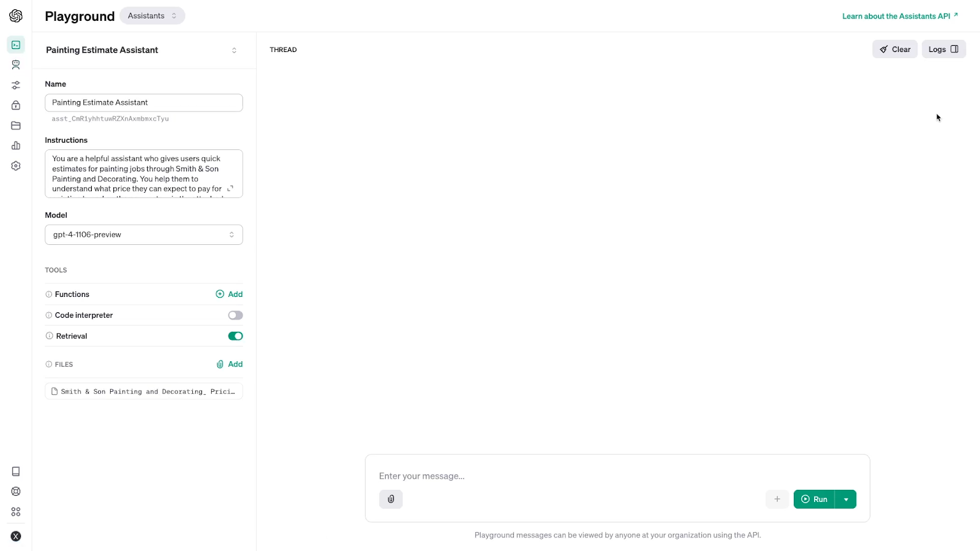Open the Usage bar chart icon
This screenshot has height=551, width=980.
[x=16, y=146]
